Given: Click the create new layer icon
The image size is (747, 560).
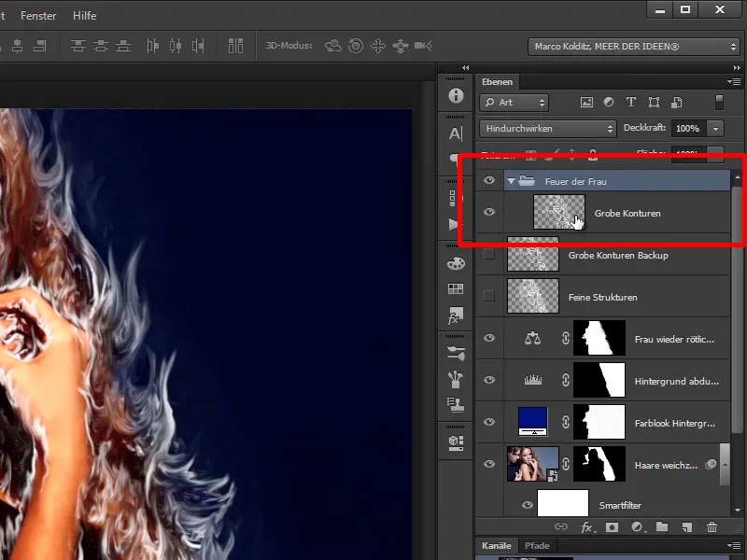Looking at the screenshot, I should point(687,527).
